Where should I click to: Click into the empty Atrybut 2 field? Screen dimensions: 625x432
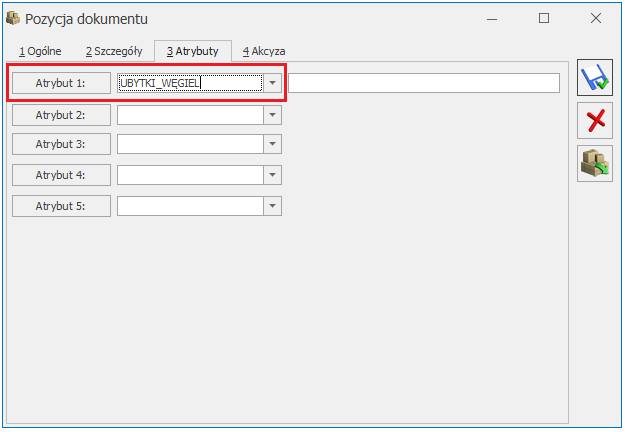pyautogui.click(x=191, y=115)
